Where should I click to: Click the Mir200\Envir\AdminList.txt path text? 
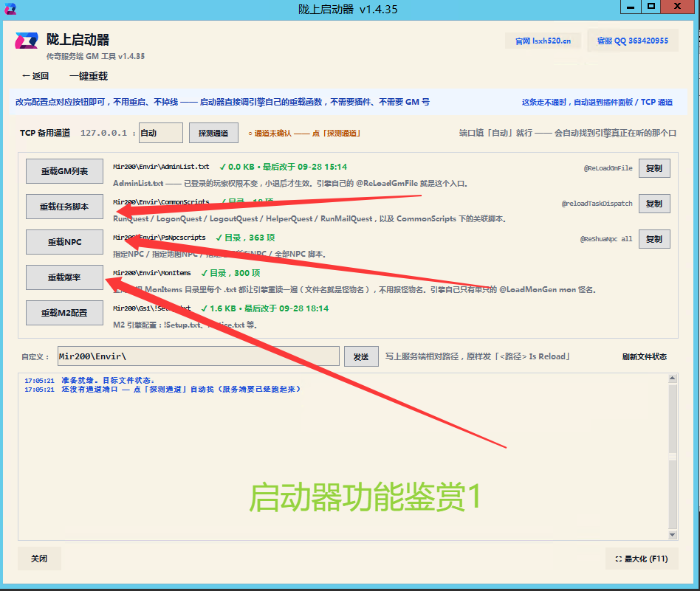point(161,167)
